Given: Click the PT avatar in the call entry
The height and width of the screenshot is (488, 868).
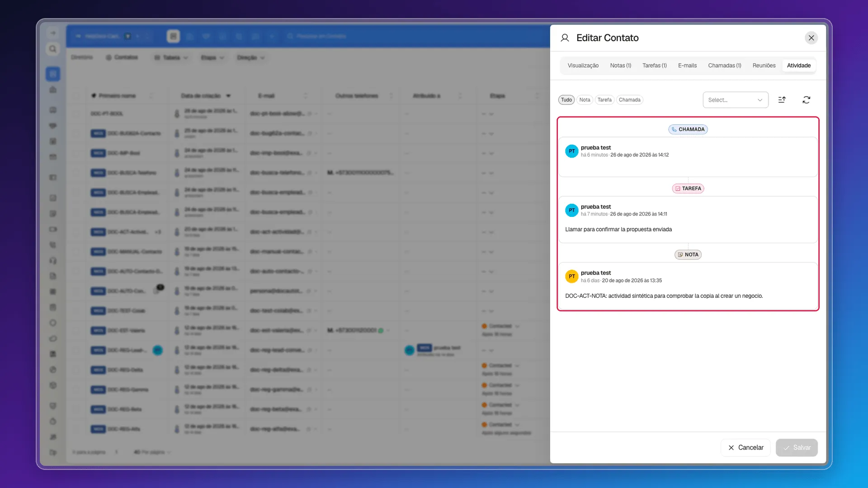Looking at the screenshot, I should click(571, 151).
